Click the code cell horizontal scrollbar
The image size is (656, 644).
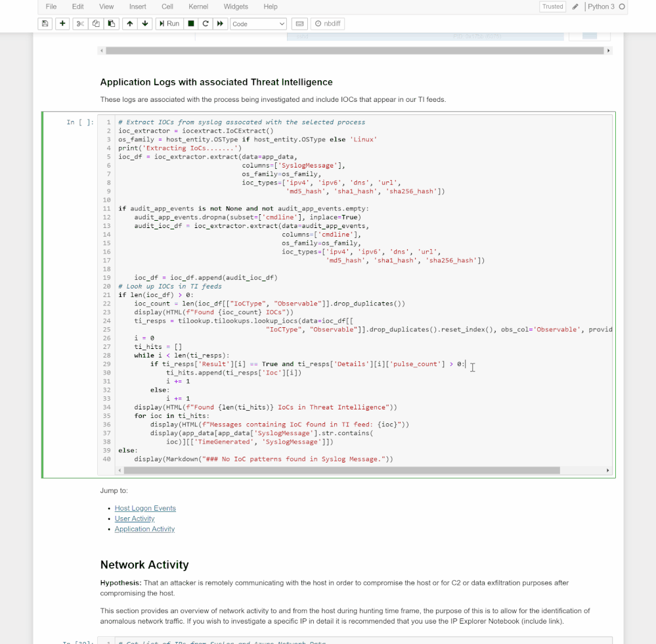[342, 471]
